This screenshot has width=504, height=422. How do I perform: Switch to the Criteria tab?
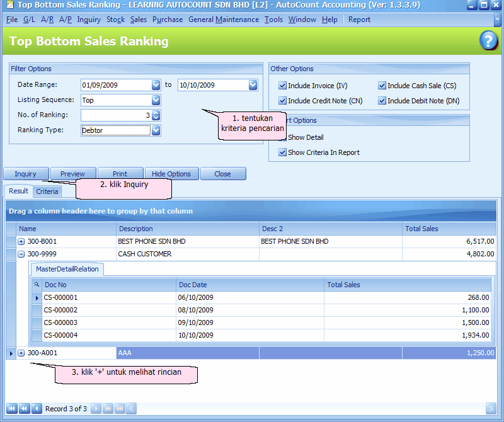[47, 191]
